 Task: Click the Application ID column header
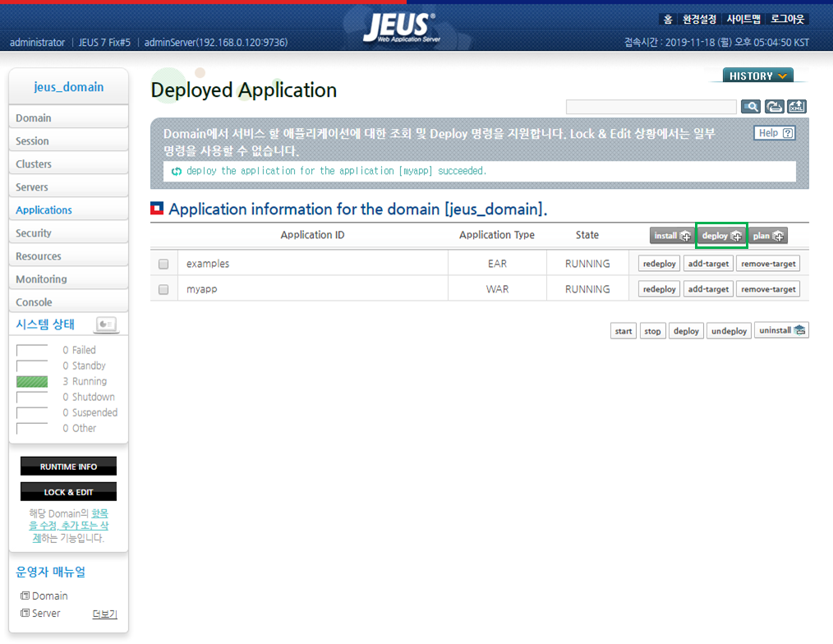coord(312,235)
